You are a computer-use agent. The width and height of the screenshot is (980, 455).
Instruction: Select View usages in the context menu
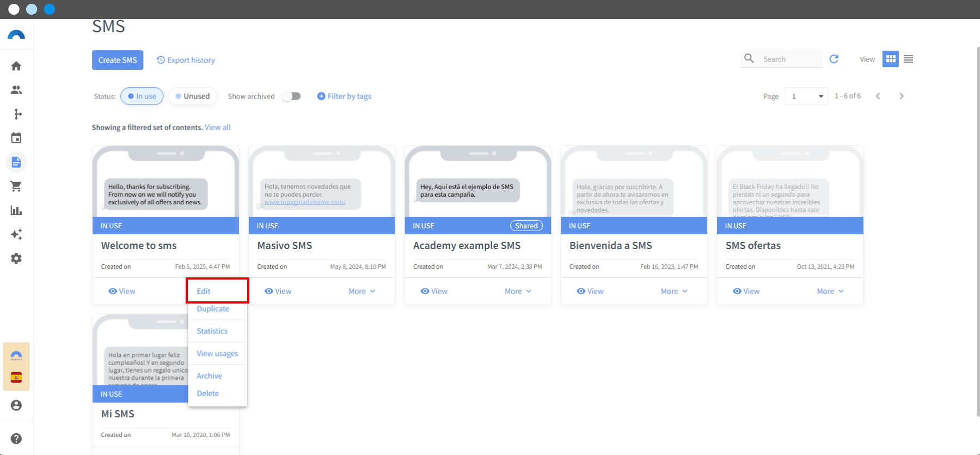(x=218, y=354)
